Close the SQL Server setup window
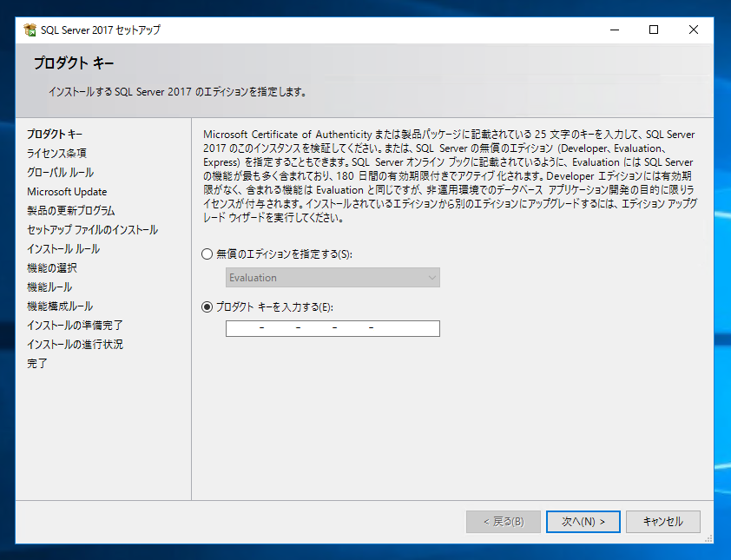 pyautogui.click(x=694, y=30)
